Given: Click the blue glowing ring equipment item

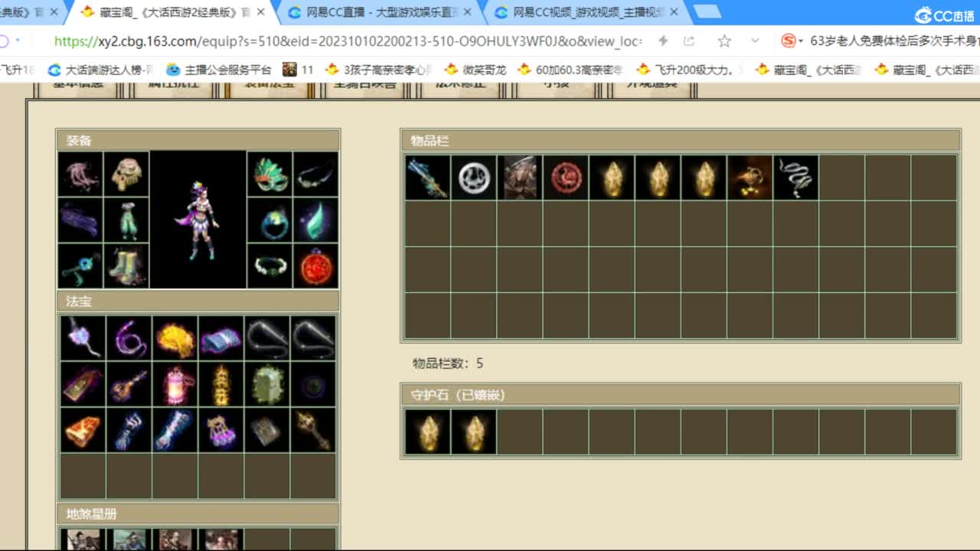Looking at the screenshot, I should (x=269, y=220).
